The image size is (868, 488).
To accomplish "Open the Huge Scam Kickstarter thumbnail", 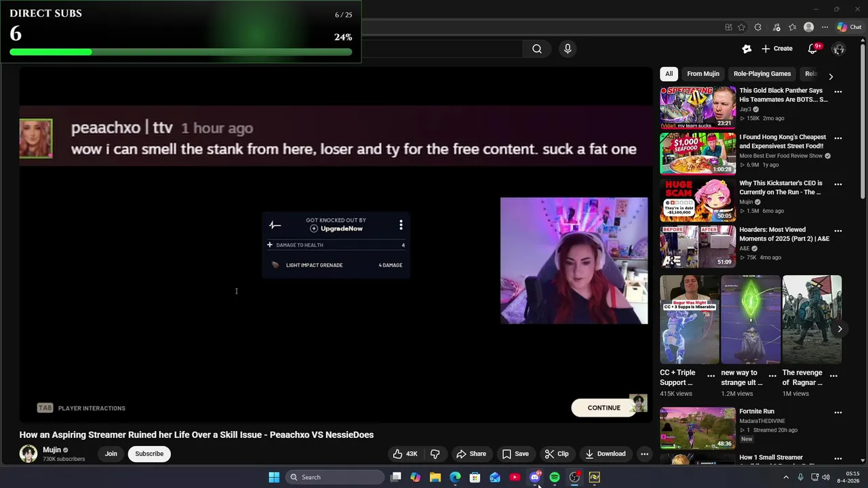I will [x=698, y=200].
